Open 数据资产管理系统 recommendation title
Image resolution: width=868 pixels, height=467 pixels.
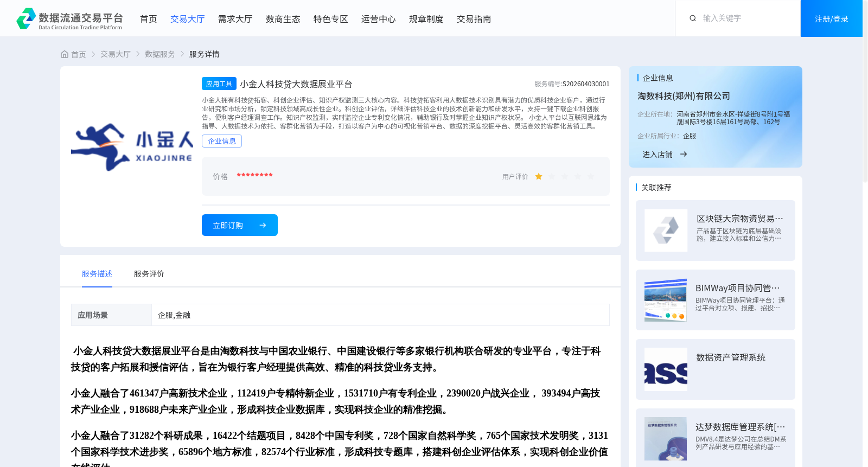click(x=731, y=357)
